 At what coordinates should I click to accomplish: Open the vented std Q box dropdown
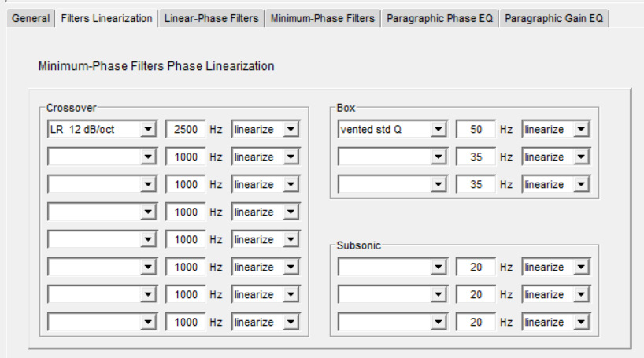coord(439,130)
